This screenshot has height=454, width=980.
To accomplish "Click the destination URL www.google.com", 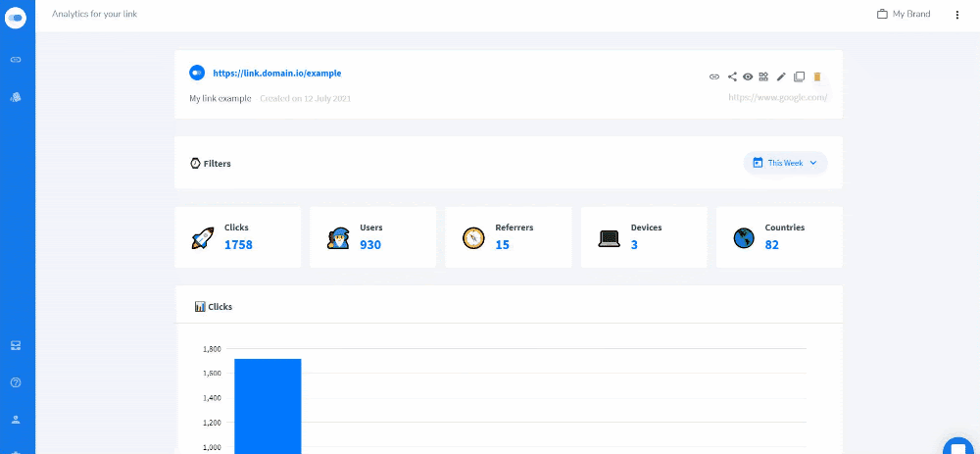I will [777, 97].
